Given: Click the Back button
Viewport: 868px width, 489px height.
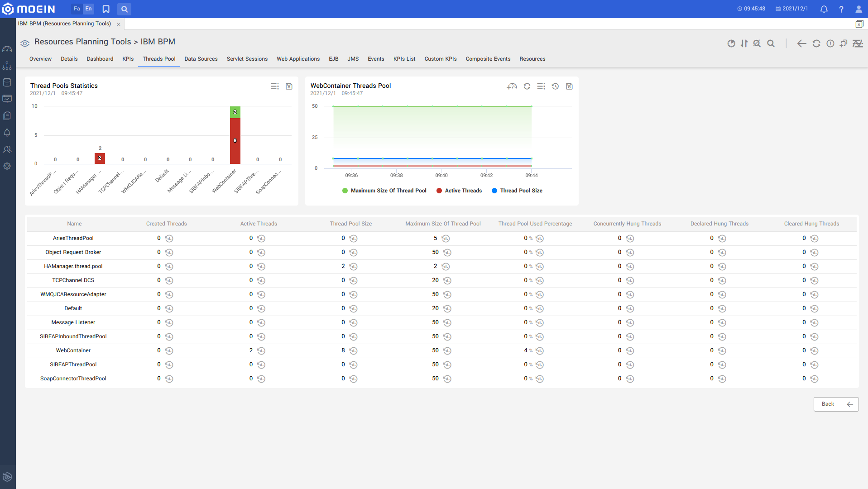Looking at the screenshot, I should [x=836, y=404].
